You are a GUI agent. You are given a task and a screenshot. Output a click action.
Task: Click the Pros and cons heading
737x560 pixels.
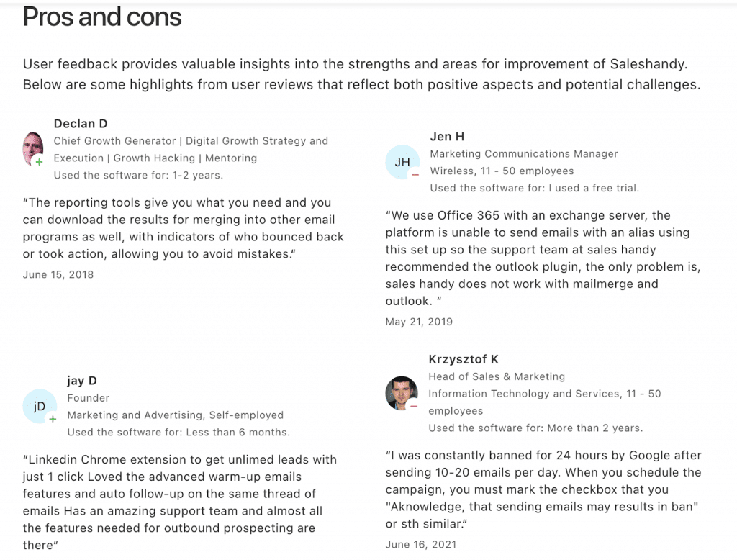[102, 17]
